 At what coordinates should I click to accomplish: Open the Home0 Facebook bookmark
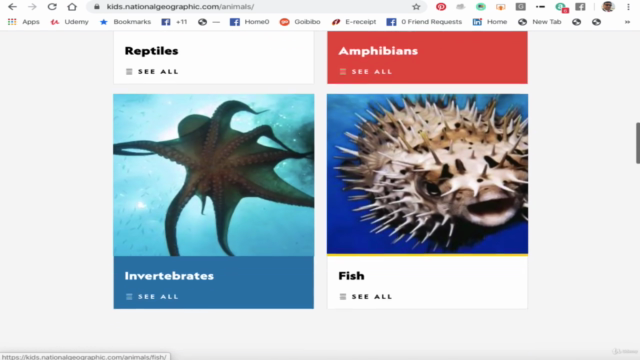point(249,22)
